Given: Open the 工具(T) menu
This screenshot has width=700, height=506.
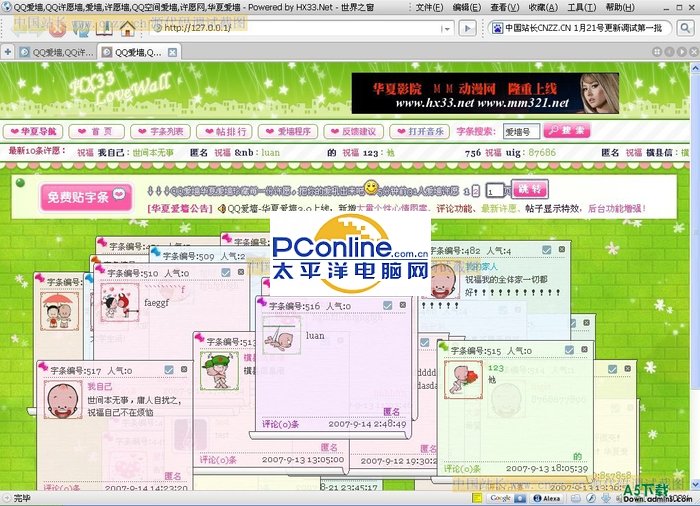Looking at the screenshot, I should (x=582, y=7).
